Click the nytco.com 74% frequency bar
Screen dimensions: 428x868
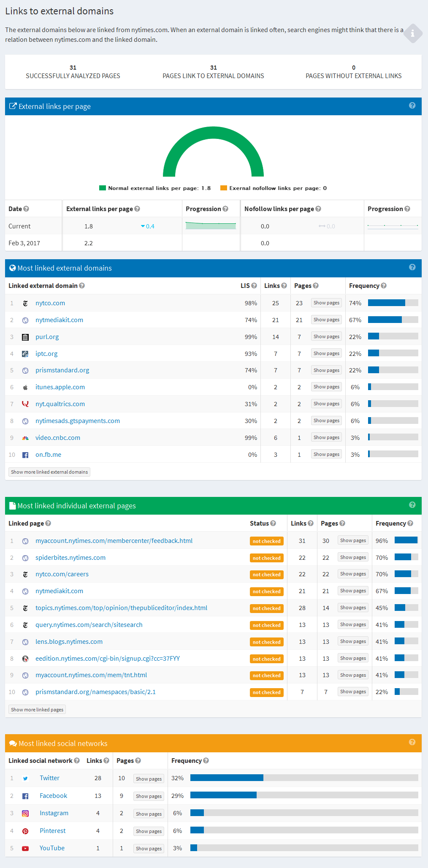tap(393, 303)
